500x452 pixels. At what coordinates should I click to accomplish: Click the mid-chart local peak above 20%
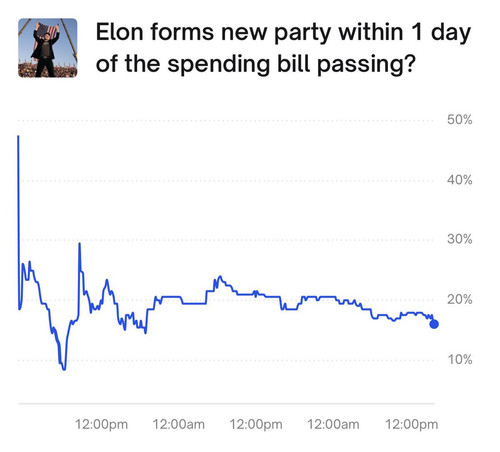coord(220,276)
